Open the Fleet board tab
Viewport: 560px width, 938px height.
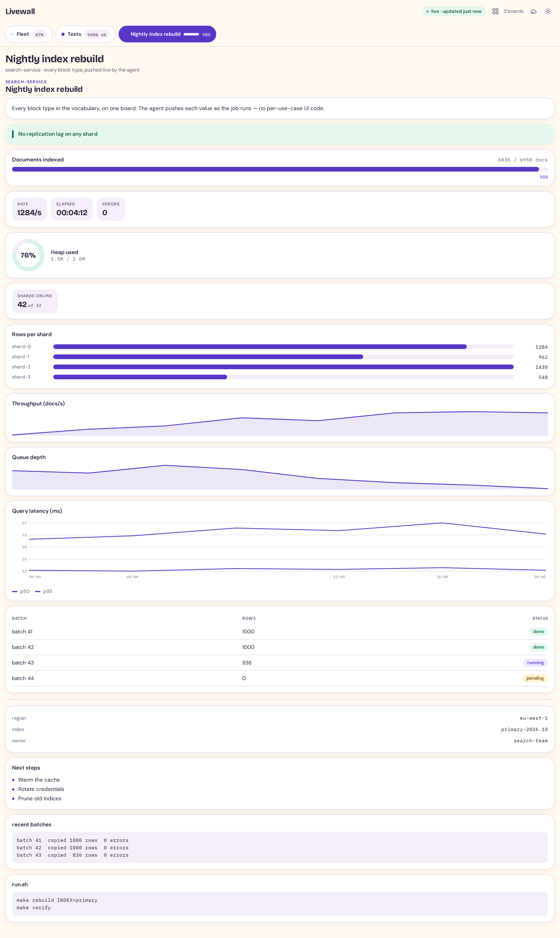click(29, 34)
